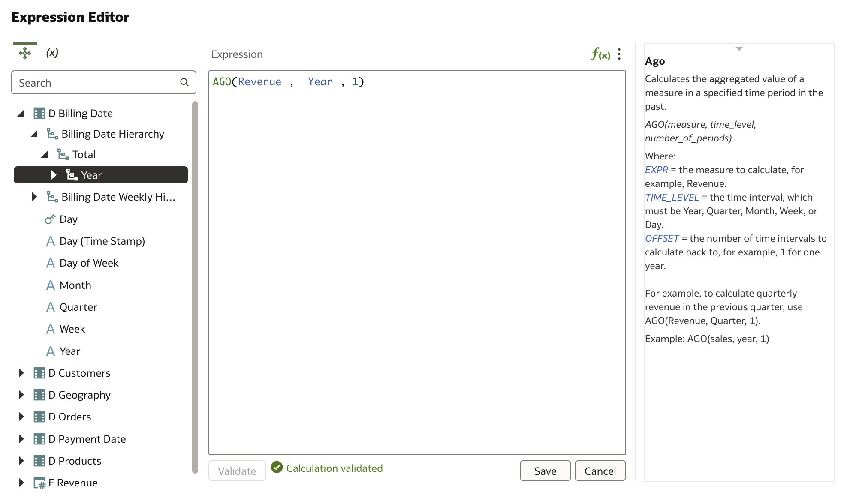Image resolution: width=850 pixels, height=504 pixels.
Task: Open the expression options kebab menu
Action: [x=619, y=54]
